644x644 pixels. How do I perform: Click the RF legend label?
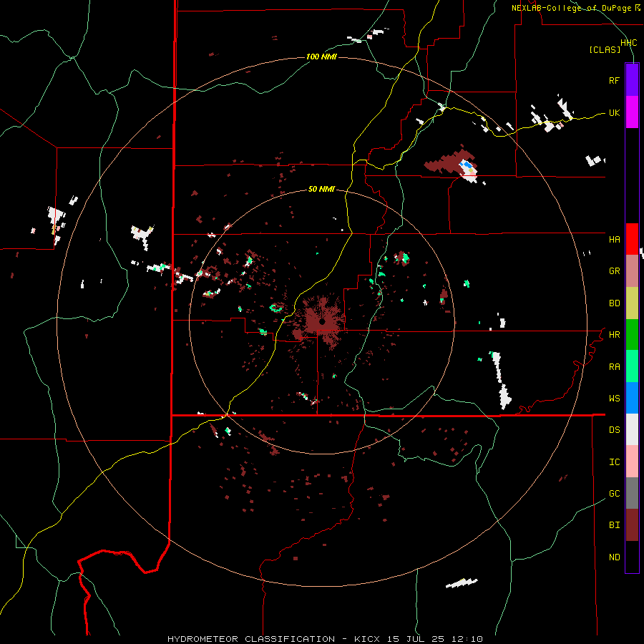(614, 80)
